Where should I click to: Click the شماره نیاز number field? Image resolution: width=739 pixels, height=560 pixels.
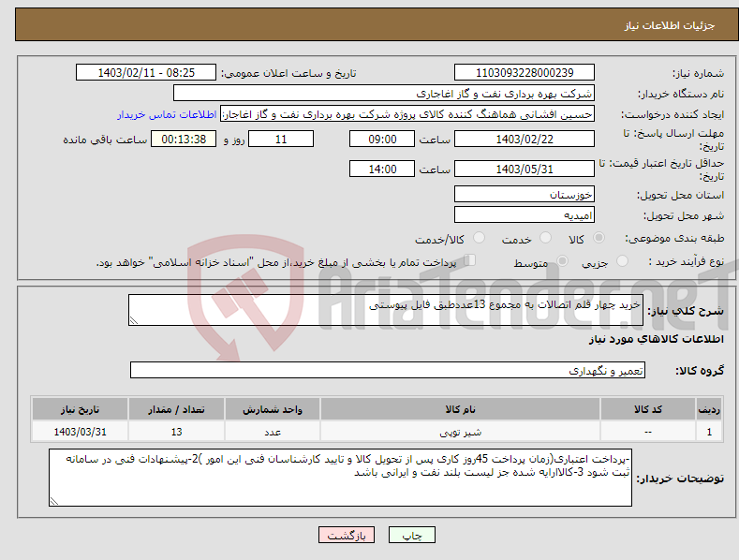pos(525,73)
